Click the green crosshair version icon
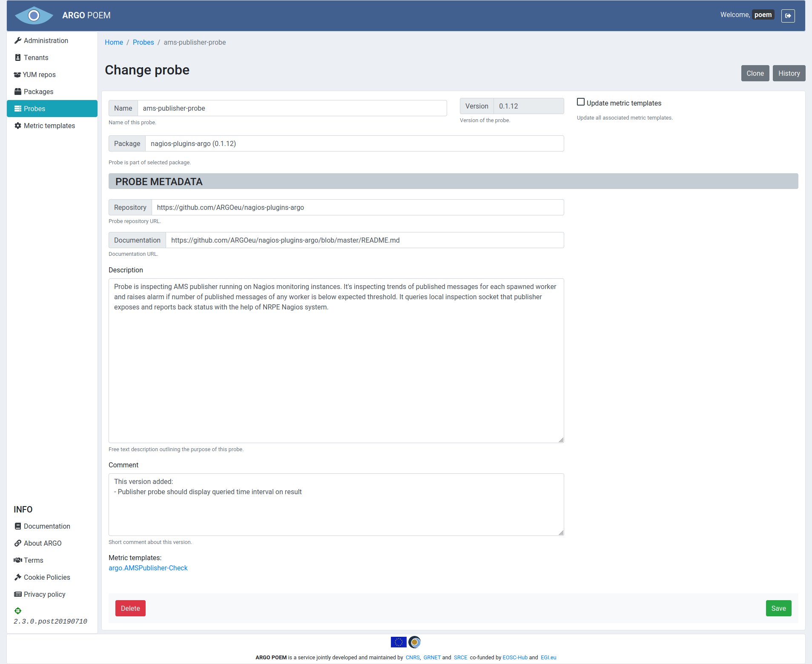Screen dimensions: 812x664 (x=17, y=611)
